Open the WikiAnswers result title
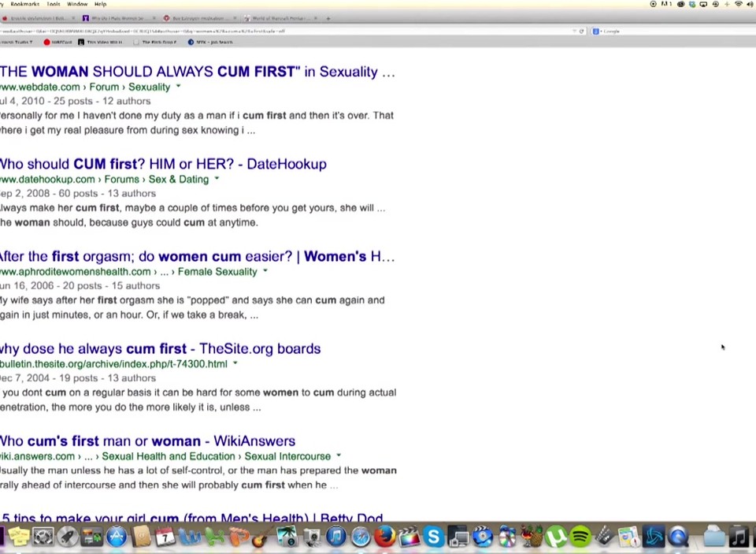Screen dimensions: 756x554 click(x=147, y=441)
